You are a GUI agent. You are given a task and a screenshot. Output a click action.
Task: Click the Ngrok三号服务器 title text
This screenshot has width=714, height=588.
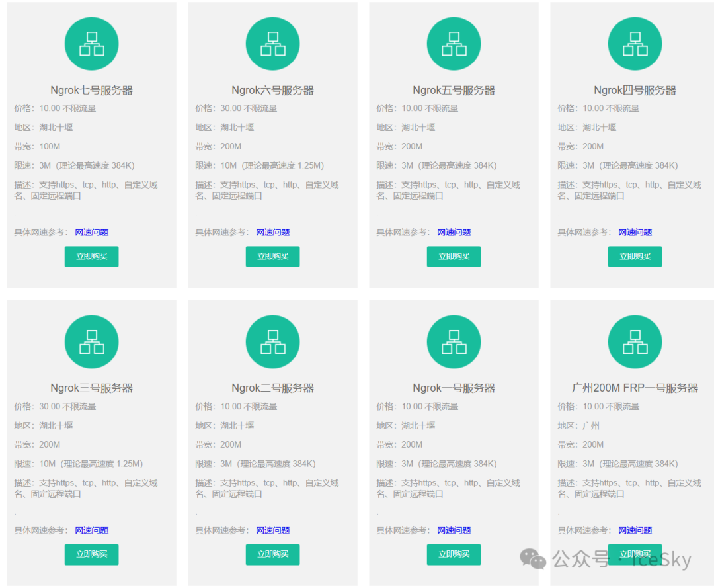[x=91, y=388]
